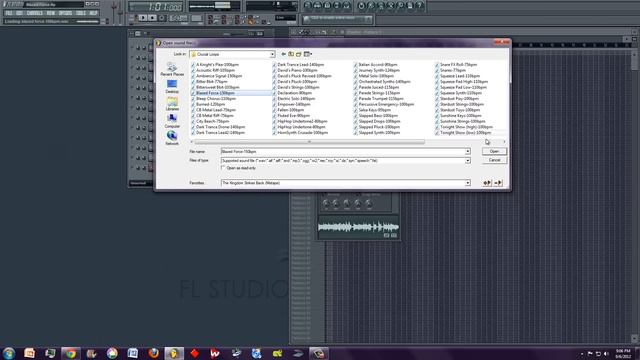Go up one folder level

(x=291, y=54)
